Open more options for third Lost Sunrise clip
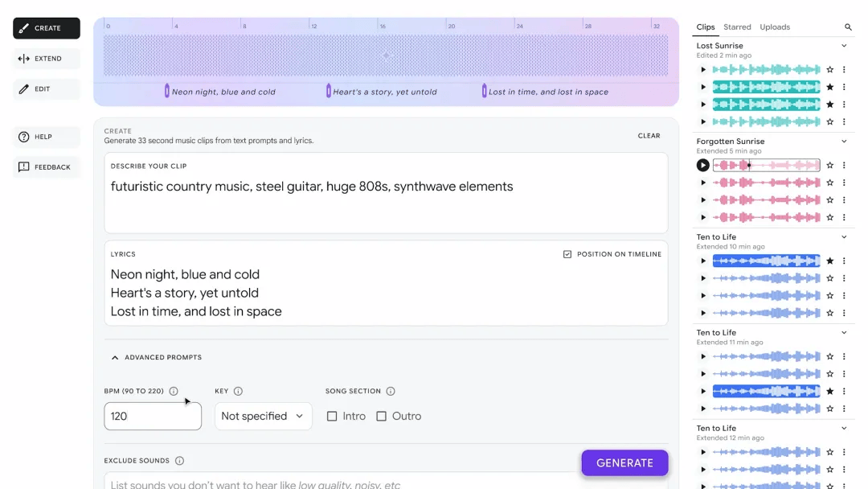Viewport: 868px width, 489px height. 844,104
